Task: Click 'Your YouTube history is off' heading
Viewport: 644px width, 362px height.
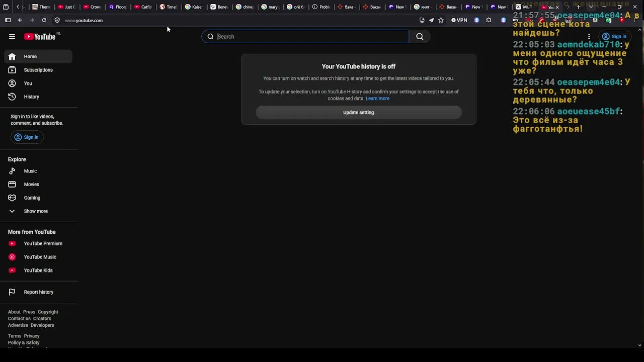Action: point(359,66)
